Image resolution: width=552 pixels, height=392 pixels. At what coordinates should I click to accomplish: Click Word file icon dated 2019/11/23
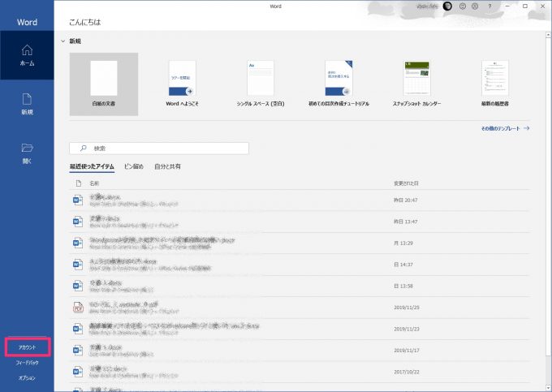point(78,329)
